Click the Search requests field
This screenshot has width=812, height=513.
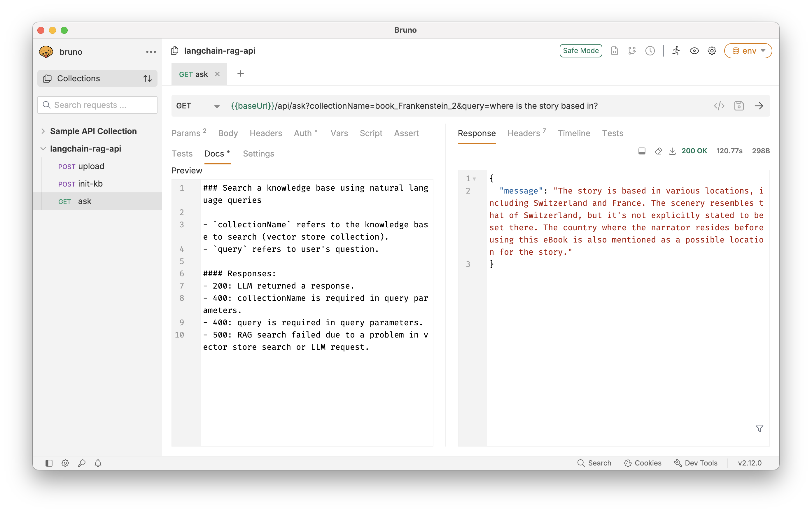pyautogui.click(x=97, y=105)
